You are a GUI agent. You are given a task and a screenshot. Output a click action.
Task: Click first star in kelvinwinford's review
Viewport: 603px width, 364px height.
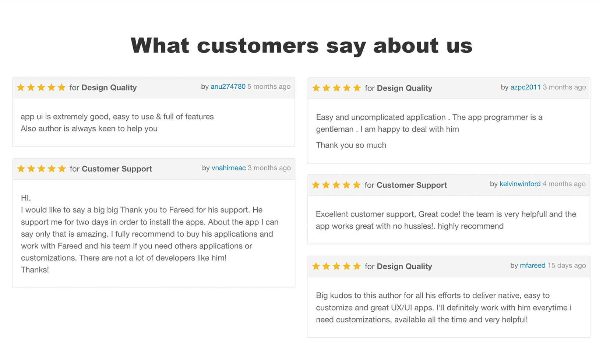pos(316,185)
